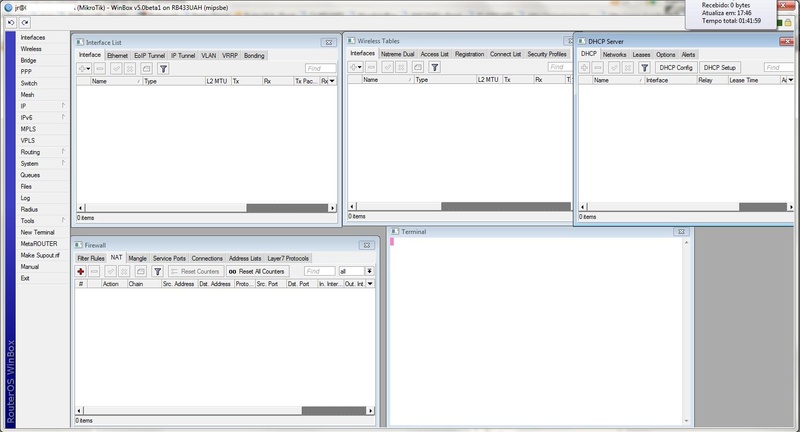800x432 pixels.
Task: Switch to Ethernet tab in Interface List
Action: coord(117,56)
